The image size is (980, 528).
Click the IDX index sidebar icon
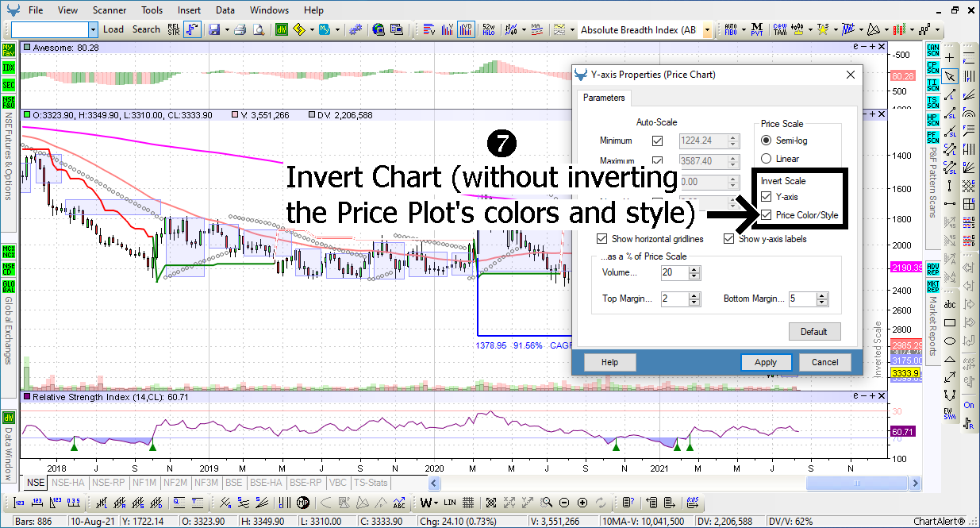9,67
